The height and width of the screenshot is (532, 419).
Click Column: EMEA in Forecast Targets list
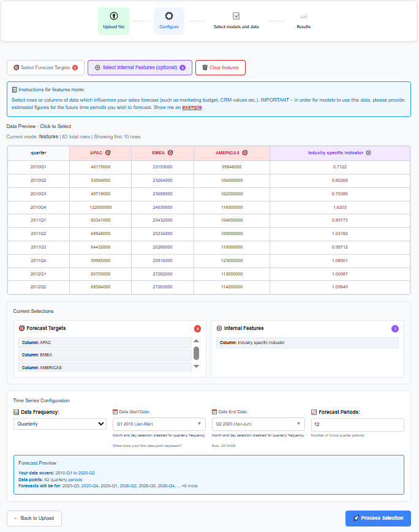click(105, 355)
